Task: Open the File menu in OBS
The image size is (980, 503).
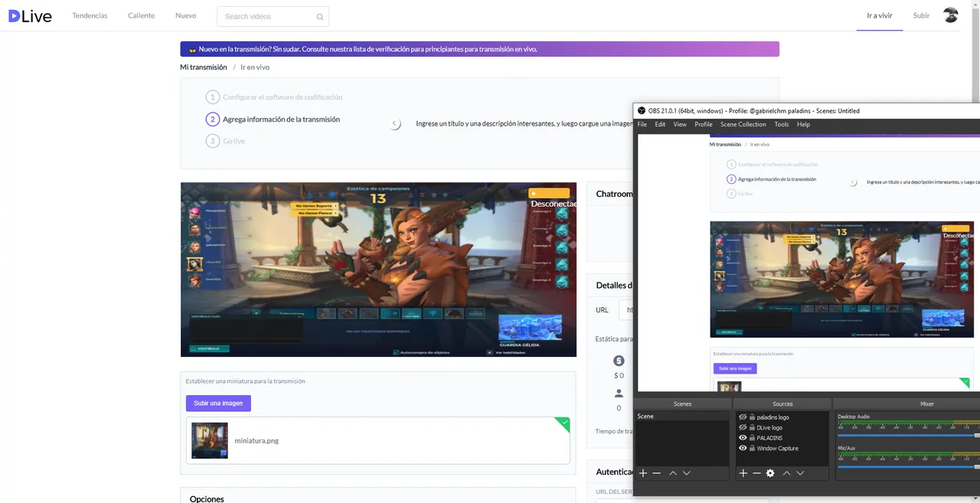Action: click(642, 124)
